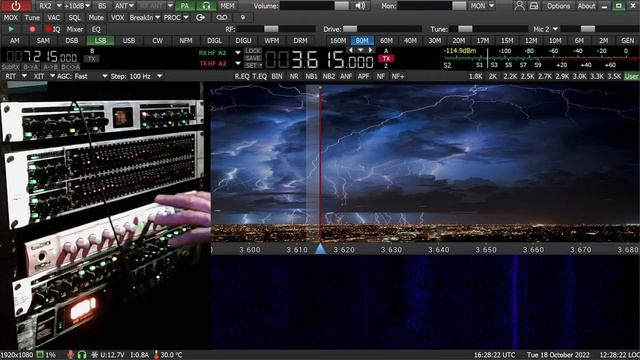
Task: Switch to the AM mode
Action: point(15,40)
